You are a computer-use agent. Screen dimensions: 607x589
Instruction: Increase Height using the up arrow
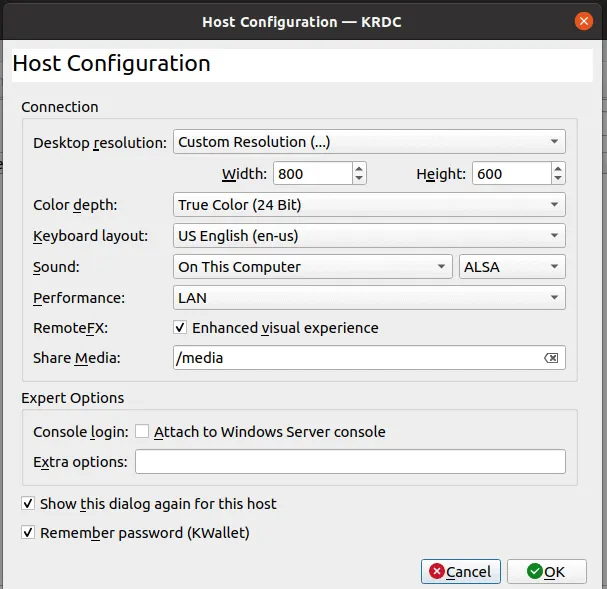click(x=558, y=168)
